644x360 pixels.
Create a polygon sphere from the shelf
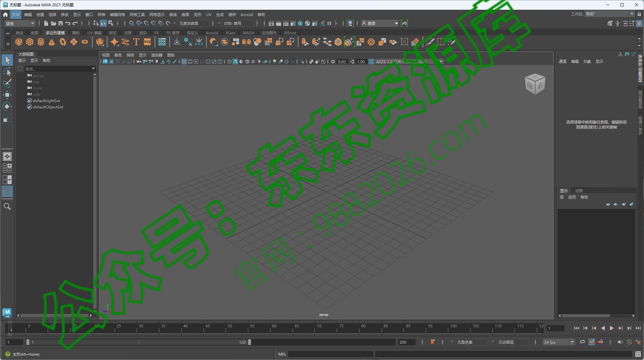coord(18,42)
